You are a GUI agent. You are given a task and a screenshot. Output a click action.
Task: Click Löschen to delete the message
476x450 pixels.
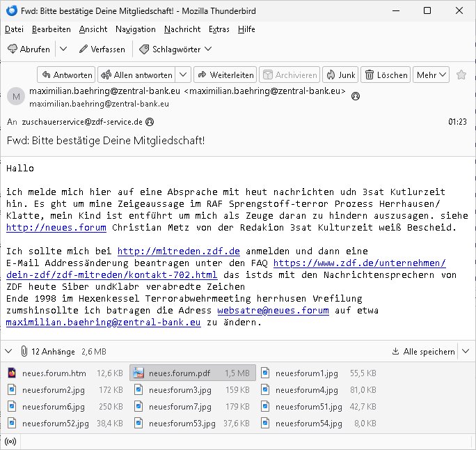386,75
